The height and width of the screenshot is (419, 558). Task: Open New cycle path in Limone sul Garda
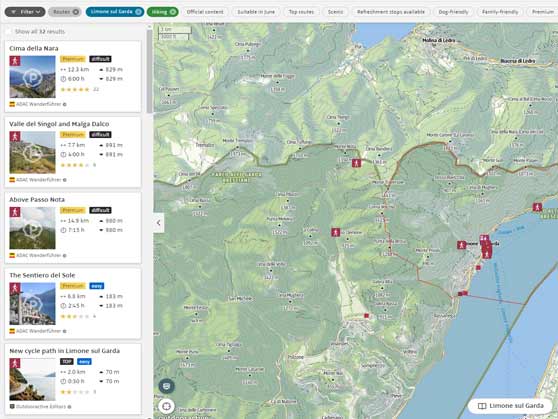[64, 351]
